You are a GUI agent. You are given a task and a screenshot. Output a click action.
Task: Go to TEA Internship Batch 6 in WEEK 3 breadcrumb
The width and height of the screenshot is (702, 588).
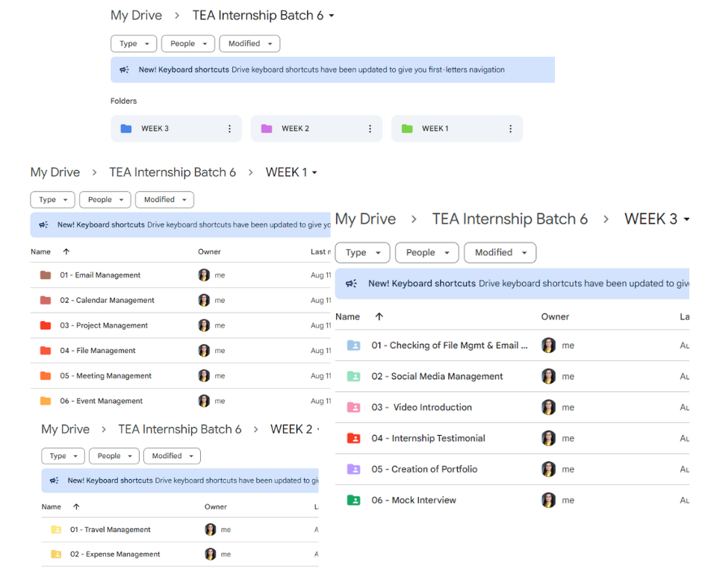pos(509,219)
